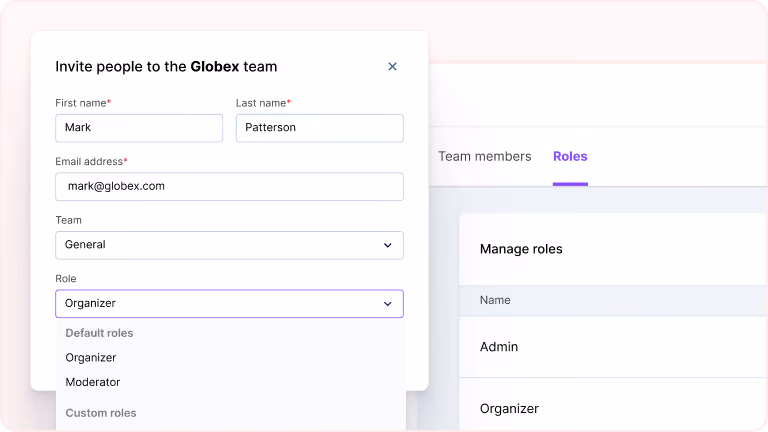Image resolution: width=768 pixels, height=432 pixels.
Task: Open the Team dropdown showing General
Action: pos(229,245)
